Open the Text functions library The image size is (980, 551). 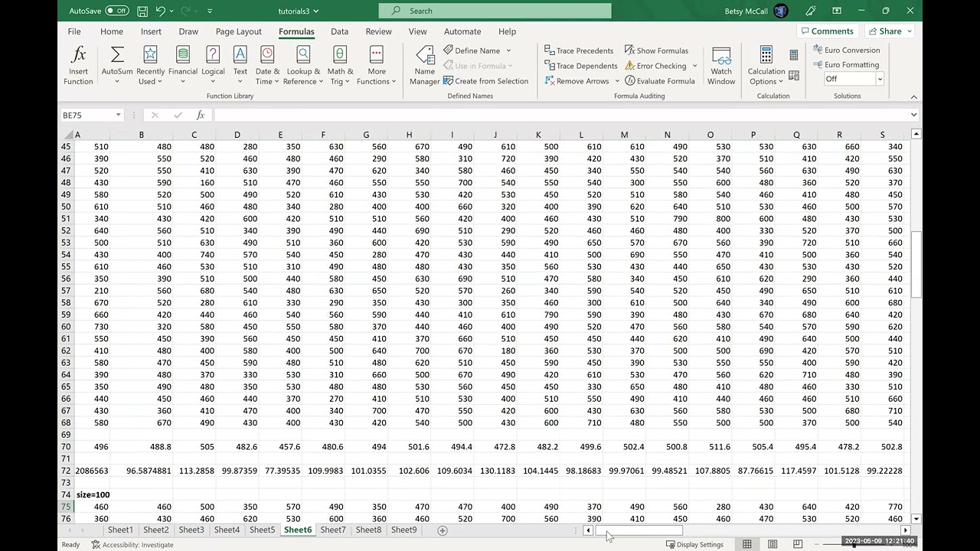[240, 65]
